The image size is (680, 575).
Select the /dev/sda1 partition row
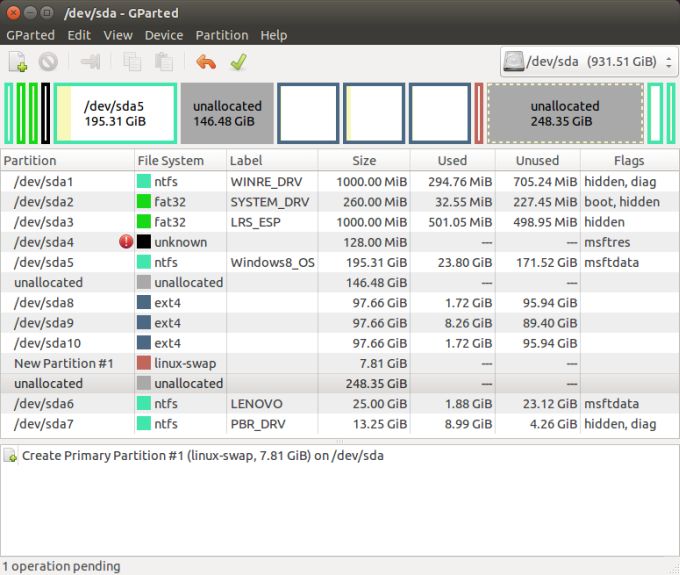pyautogui.click(x=340, y=181)
